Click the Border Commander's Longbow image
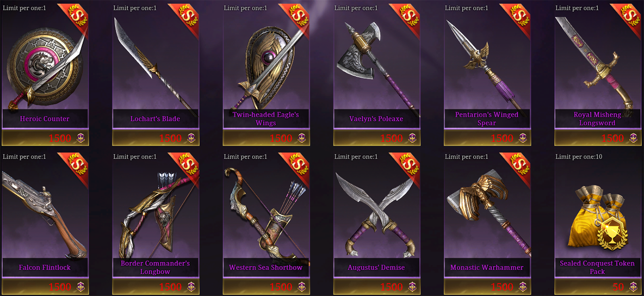 coord(155,211)
